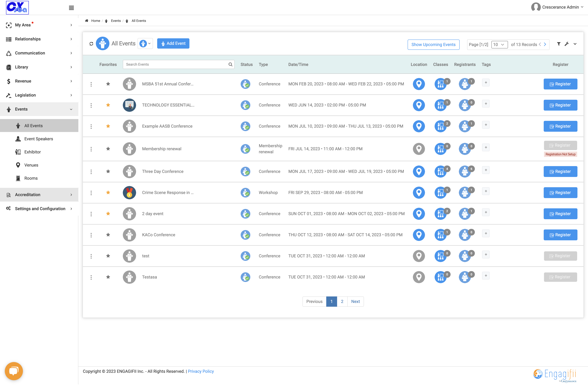The height and width of the screenshot is (385, 588).
Task: Click the search magnifier icon in Search Events
Action: (230, 64)
